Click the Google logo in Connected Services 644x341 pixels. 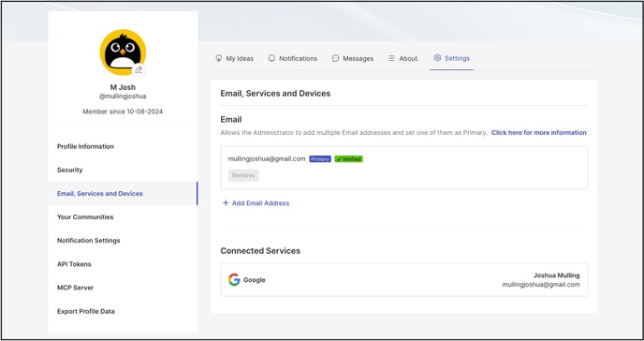[234, 280]
